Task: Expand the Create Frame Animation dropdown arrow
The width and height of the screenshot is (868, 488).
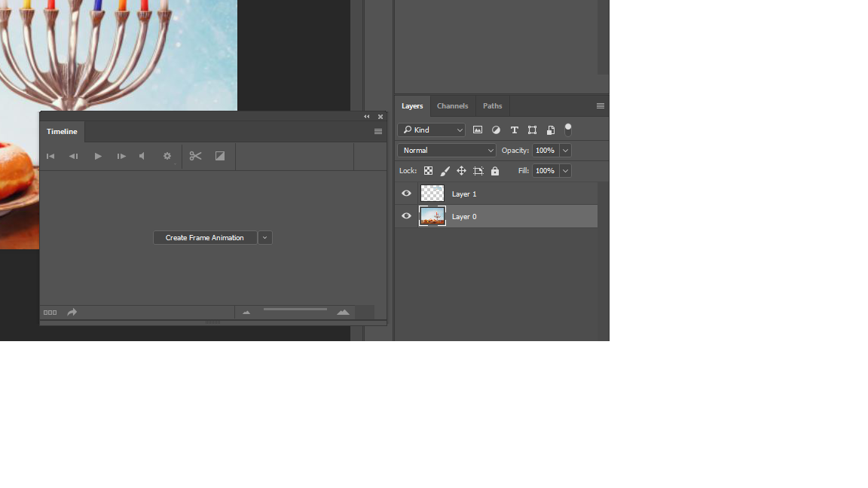Action: pyautogui.click(x=264, y=238)
